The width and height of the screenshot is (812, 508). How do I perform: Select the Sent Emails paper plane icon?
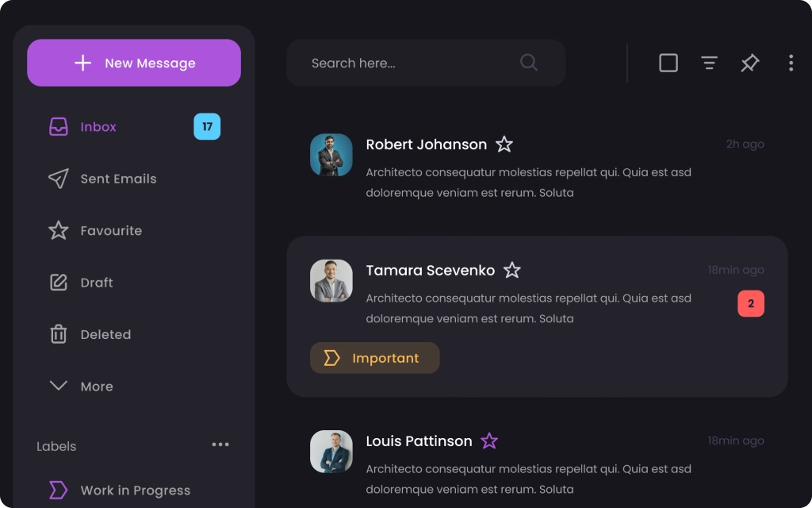(x=59, y=179)
